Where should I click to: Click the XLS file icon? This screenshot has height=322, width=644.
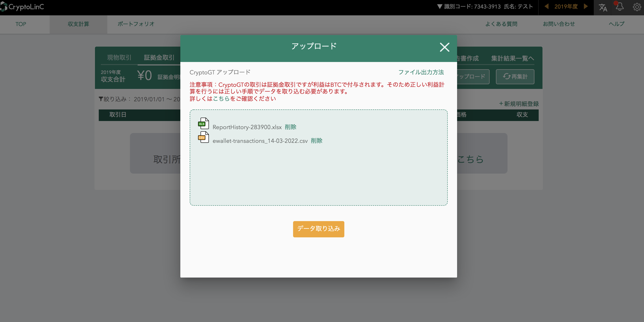click(203, 123)
